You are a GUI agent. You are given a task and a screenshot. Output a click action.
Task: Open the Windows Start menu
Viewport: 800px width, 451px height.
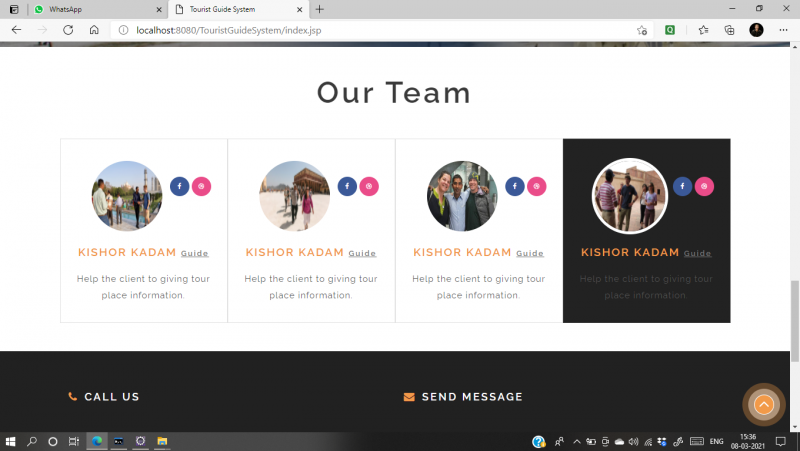point(10,441)
